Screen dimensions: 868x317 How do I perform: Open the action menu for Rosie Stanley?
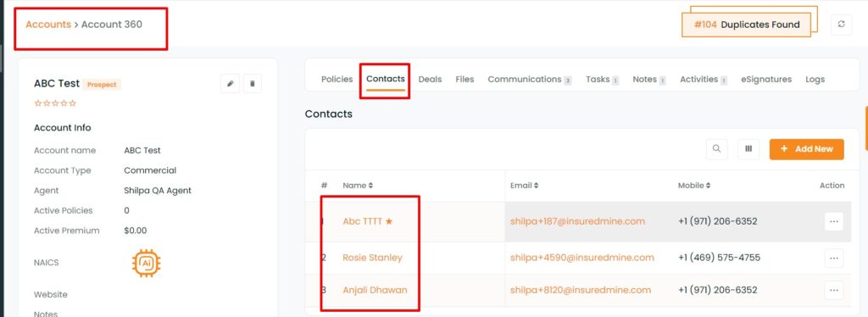834,258
